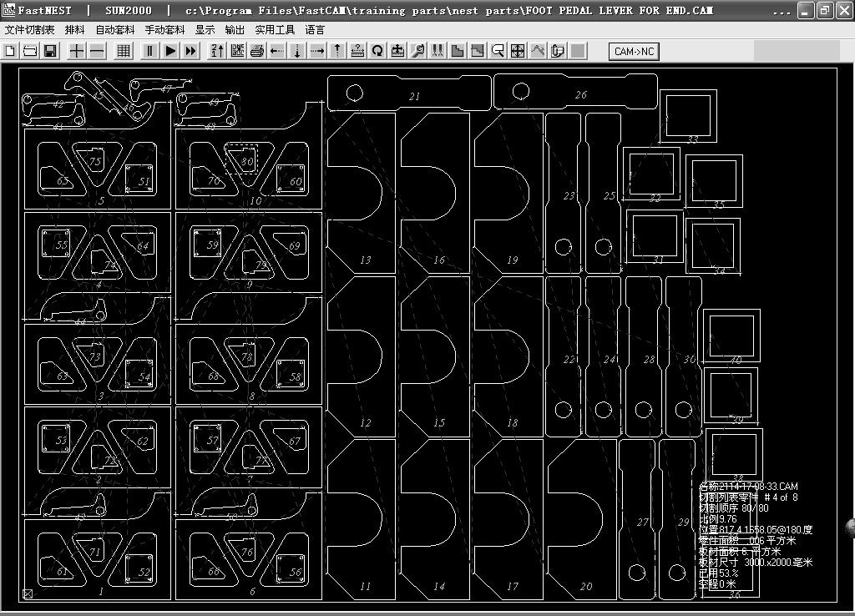Click the zoom window magnifier icon
855x616 pixels.
pyautogui.click(x=498, y=51)
